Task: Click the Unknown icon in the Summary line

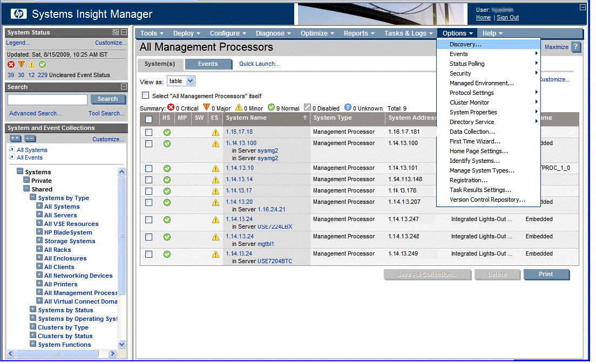Action: coord(348,107)
